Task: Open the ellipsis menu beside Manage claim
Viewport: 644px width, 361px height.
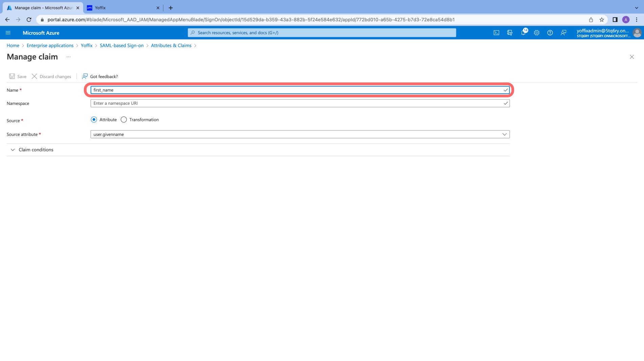Action: pyautogui.click(x=69, y=57)
